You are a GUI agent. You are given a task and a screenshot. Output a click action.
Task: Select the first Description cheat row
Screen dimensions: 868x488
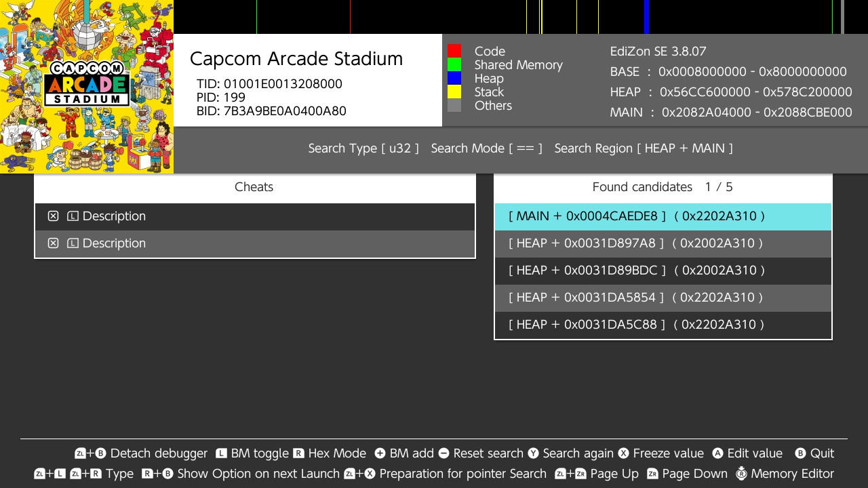click(255, 217)
